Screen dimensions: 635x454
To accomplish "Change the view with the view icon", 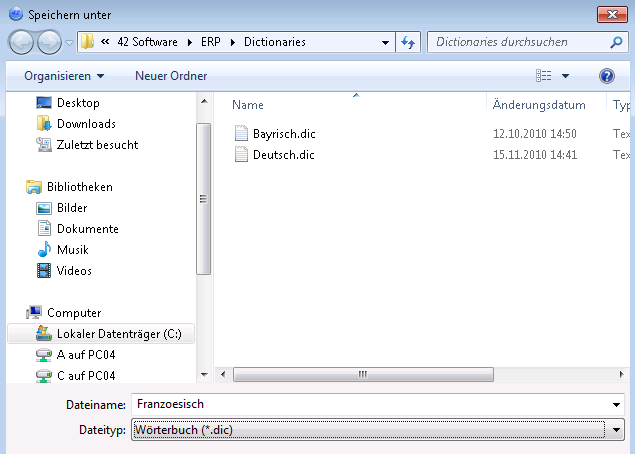I will tap(543, 76).
